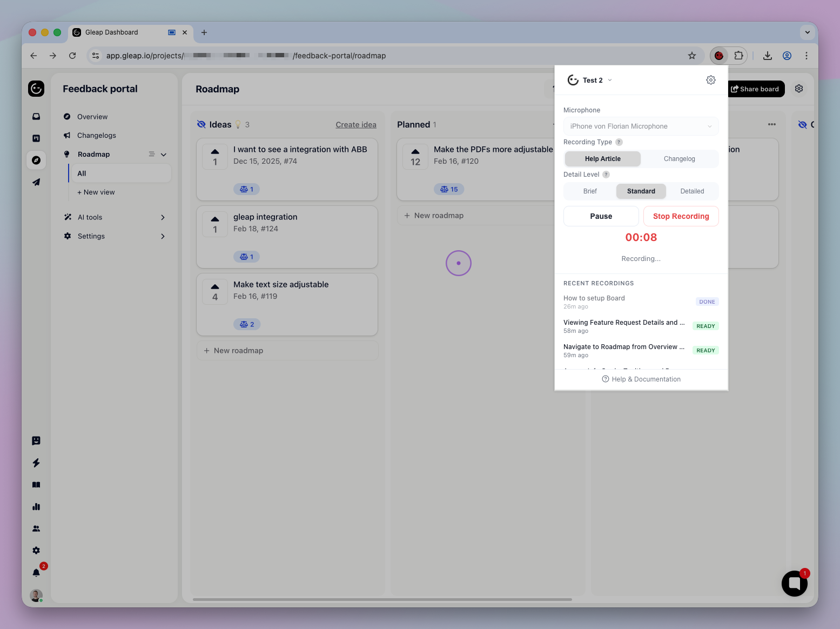The height and width of the screenshot is (629, 840).
Task: Open a new browser tab
Action: (x=204, y=32)
